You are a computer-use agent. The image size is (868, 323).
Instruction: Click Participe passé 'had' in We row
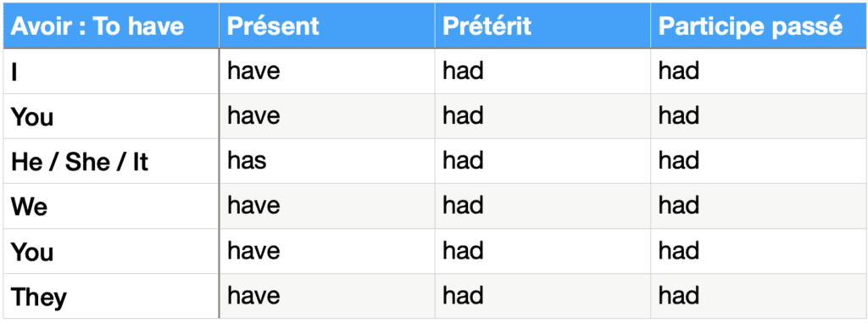point(679,205)
